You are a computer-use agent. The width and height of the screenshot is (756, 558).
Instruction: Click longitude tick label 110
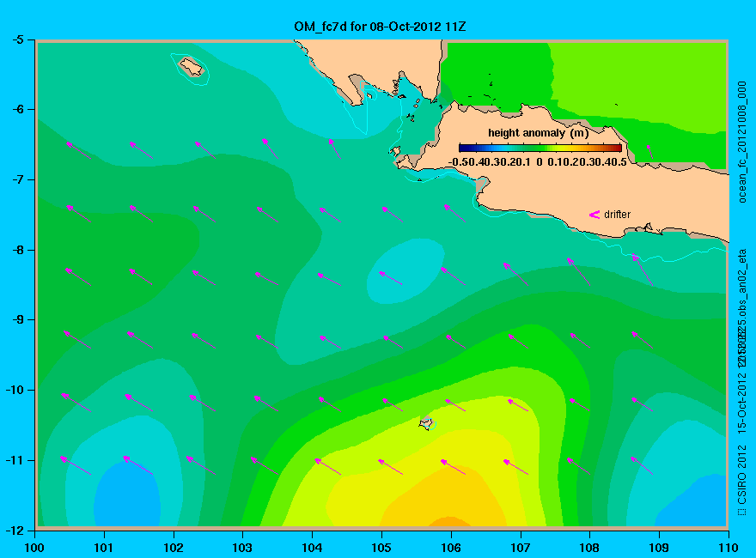tap(728, 548)
